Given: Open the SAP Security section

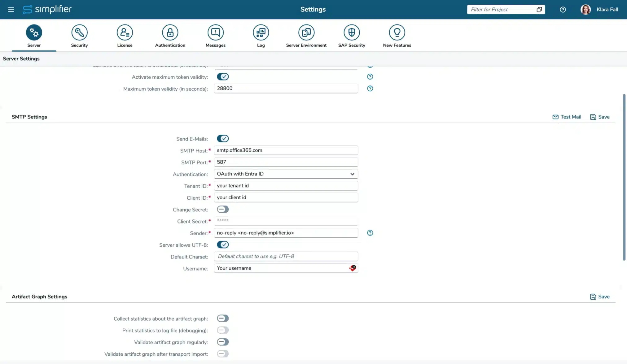Looking at the screenshot, I should click(352, 35).
